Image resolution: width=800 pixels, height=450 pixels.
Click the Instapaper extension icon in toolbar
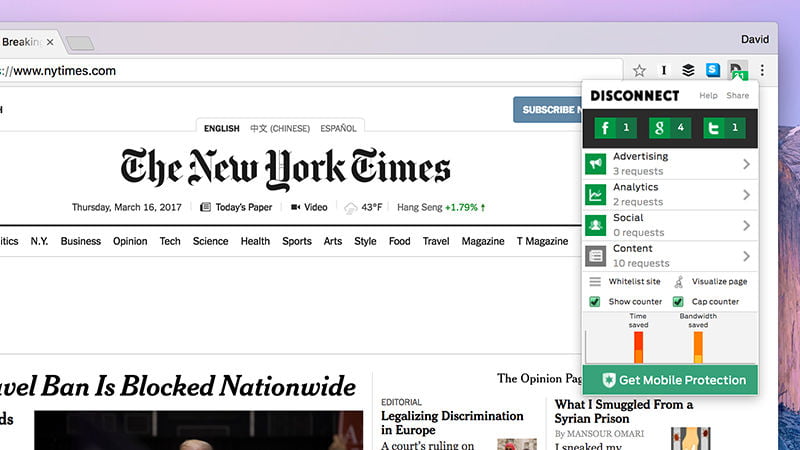click(x=663, y=70)
